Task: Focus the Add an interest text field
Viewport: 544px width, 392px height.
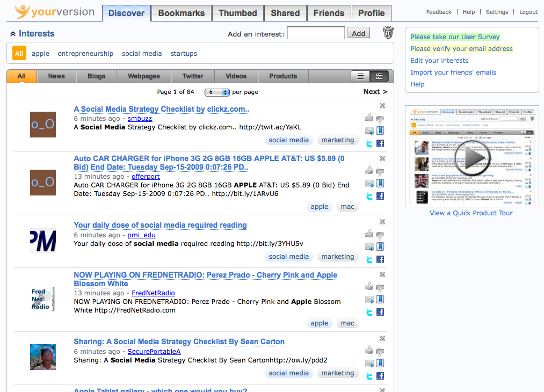Action: 316,33
